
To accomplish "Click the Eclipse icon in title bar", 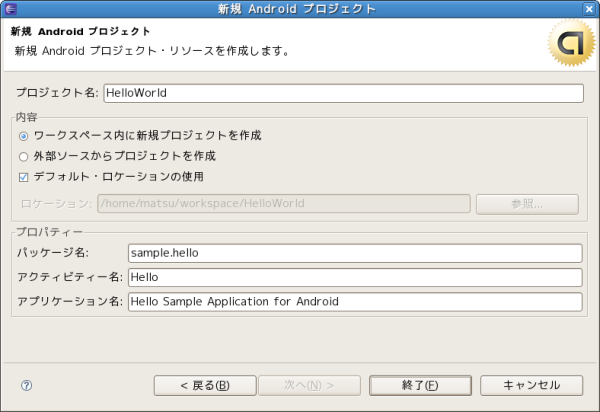I will 11,9.
